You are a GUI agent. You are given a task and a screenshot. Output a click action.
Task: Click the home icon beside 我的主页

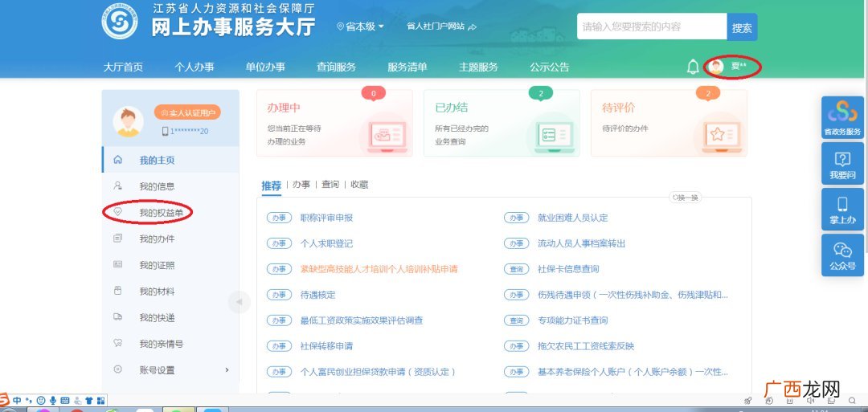coord(117,160)
